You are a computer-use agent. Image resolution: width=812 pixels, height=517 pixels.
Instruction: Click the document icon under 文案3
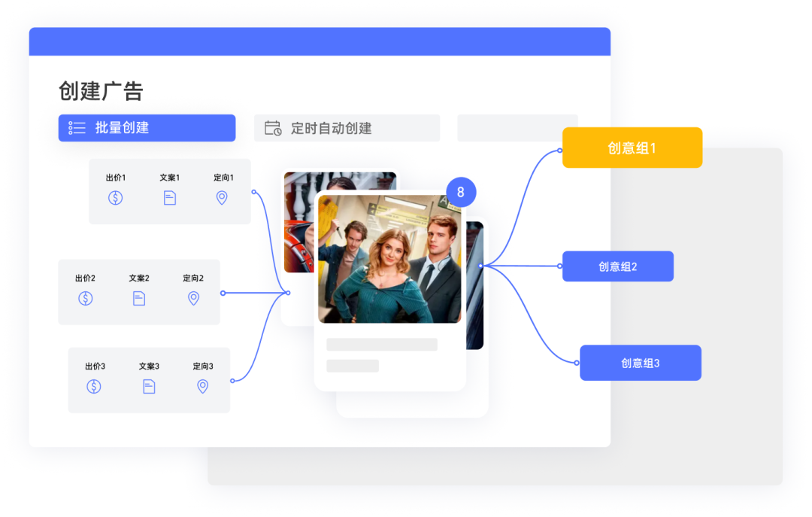click(x=148, y=387)
